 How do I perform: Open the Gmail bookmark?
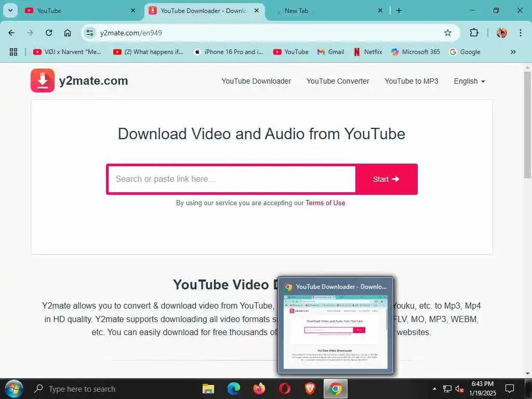(x=330, y=52)
